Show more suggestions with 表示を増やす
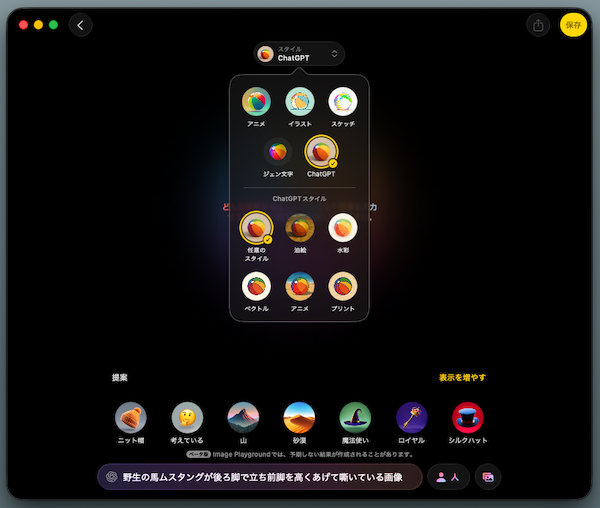 462,378
